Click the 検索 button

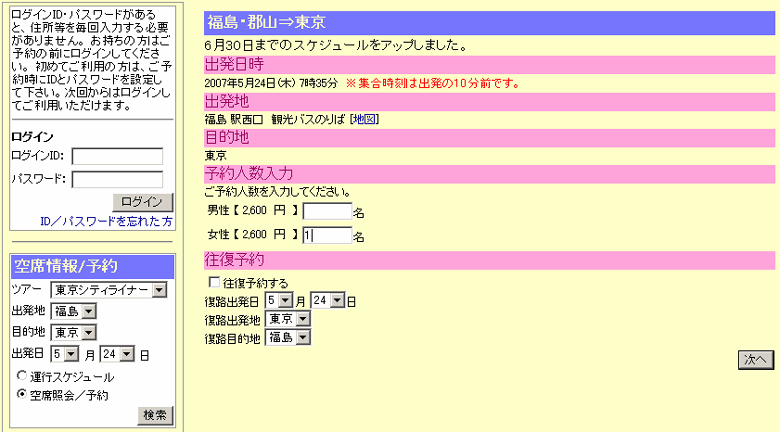(x=155, y=416)
